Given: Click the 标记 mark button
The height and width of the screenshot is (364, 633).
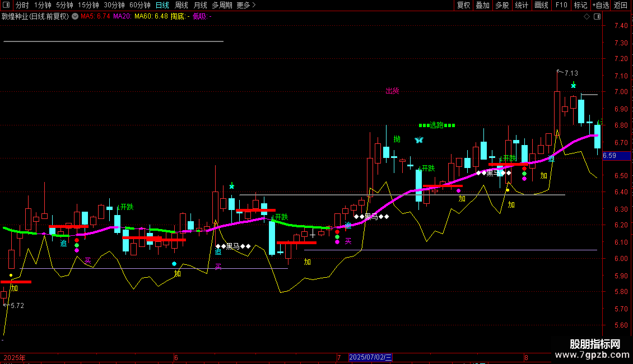Looking at the screenshot, I should point(580,5).
